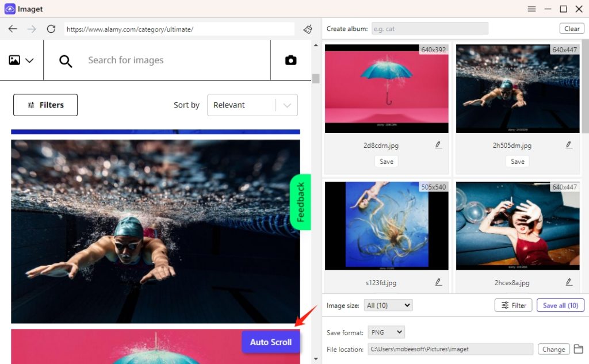Viewport: 589px width, 364px height.
Task: Expand the Image size All (10) dropdown
Action: (x=388, y=305)
